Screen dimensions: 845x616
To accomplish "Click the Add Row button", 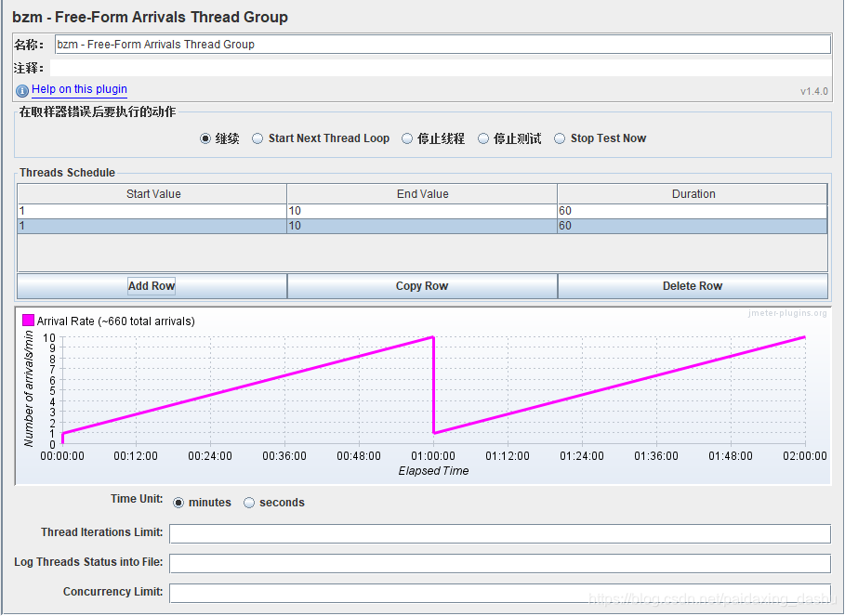I will 152,286.
